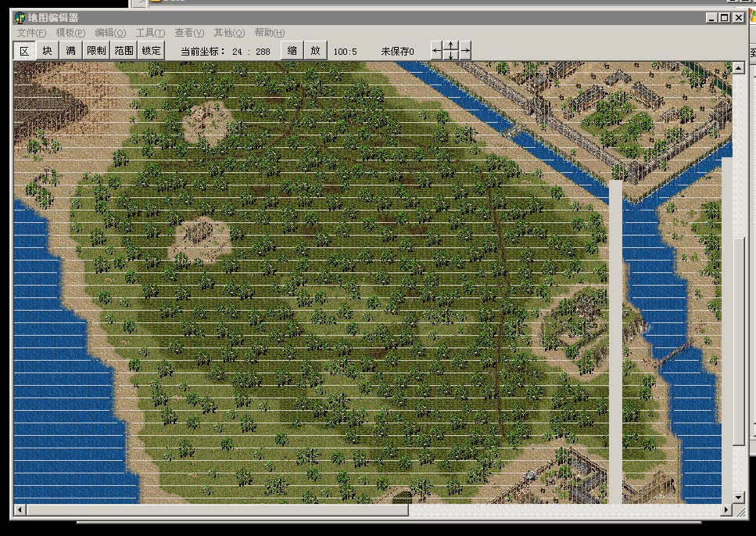Open the 文件(F) menu
This screenshot has height=536, width=756.
point(31,33)
